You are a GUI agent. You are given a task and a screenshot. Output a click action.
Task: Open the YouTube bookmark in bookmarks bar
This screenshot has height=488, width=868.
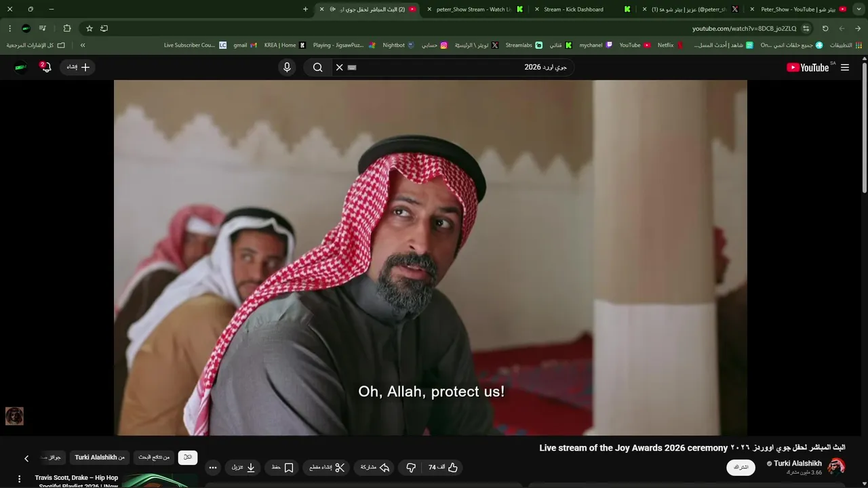635,45
